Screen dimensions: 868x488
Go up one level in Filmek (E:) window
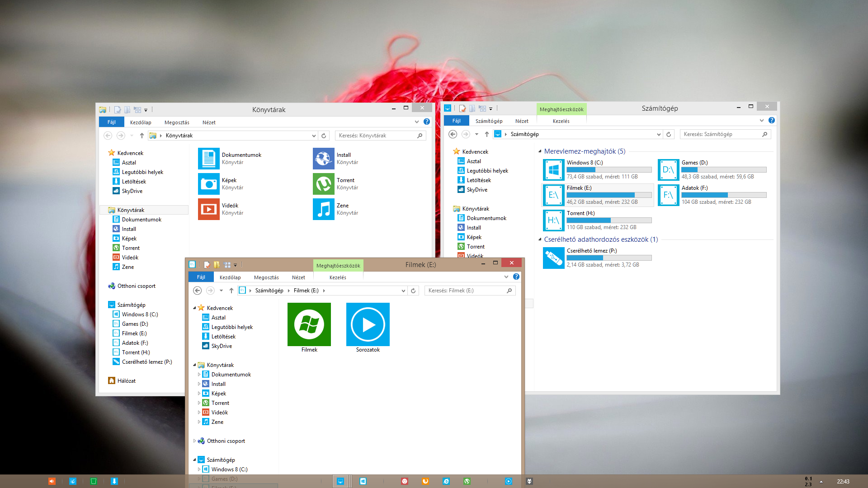pos(231,291)
